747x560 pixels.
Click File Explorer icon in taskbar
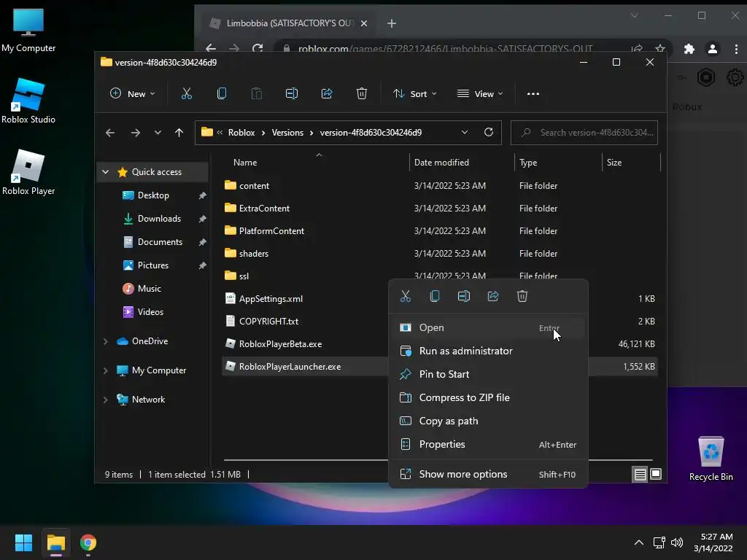[x=55, y=542]
